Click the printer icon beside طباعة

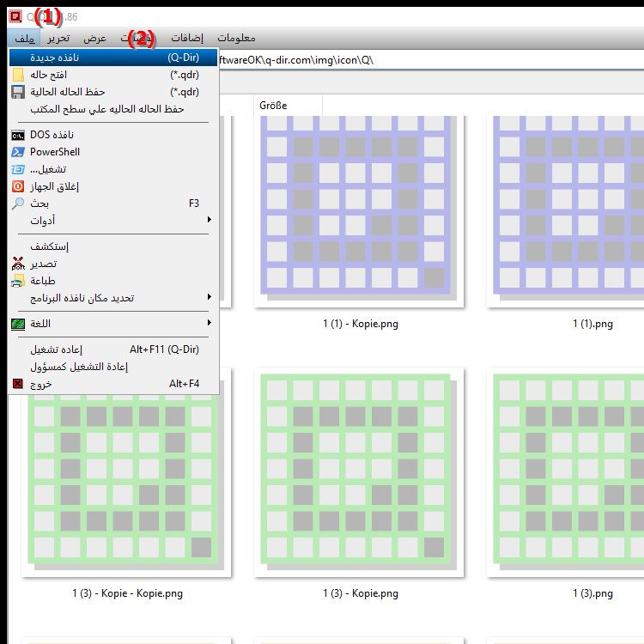point(18,281)
